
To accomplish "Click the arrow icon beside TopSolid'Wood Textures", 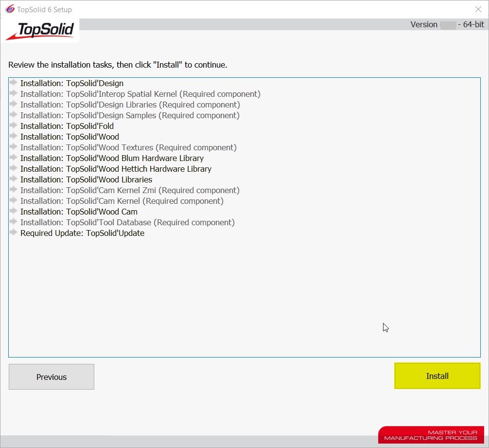I will 14,146.
